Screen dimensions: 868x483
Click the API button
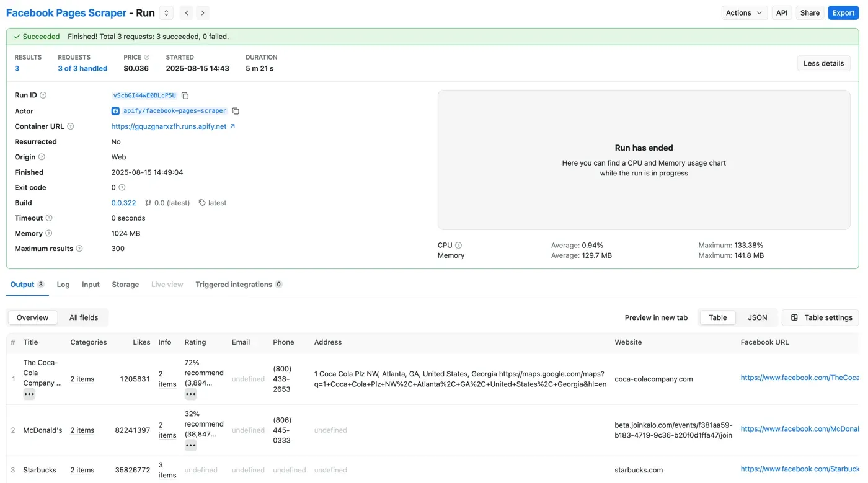point(782,12)
